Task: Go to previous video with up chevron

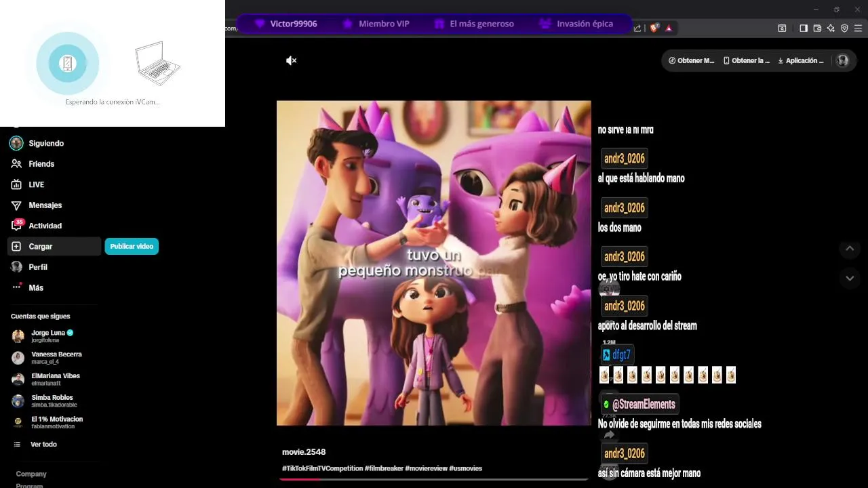Action: point(850,249)
